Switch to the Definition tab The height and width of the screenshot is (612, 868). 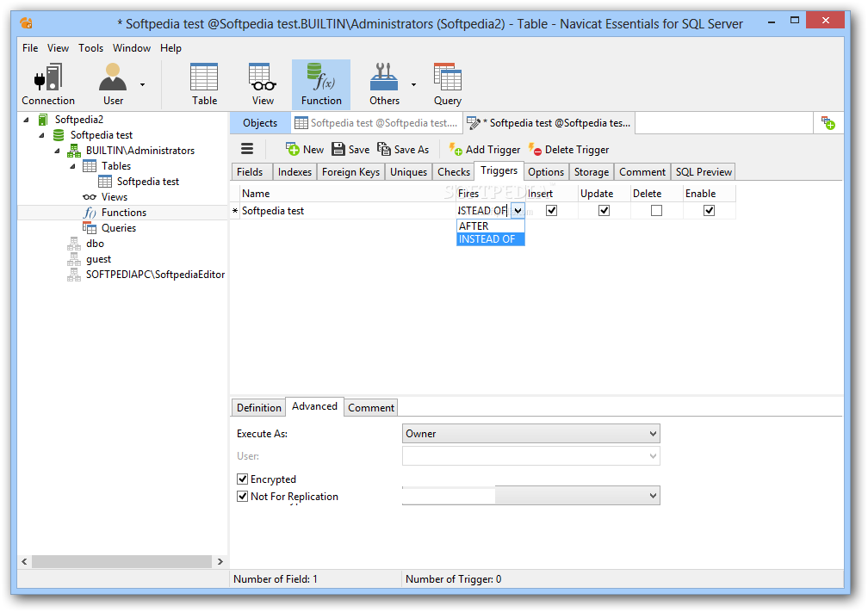[x=259, y=408]
